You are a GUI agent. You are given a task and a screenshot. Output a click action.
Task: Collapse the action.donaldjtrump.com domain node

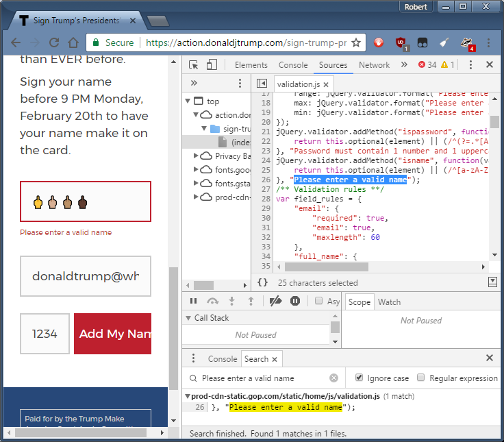point(195,114)
